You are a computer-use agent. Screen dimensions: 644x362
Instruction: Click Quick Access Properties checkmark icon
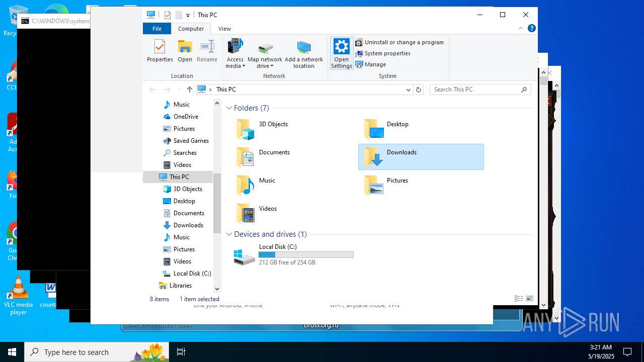[167, 15]
